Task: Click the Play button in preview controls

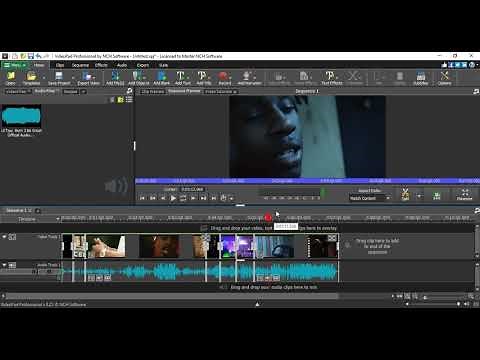Action: point(173,198)
